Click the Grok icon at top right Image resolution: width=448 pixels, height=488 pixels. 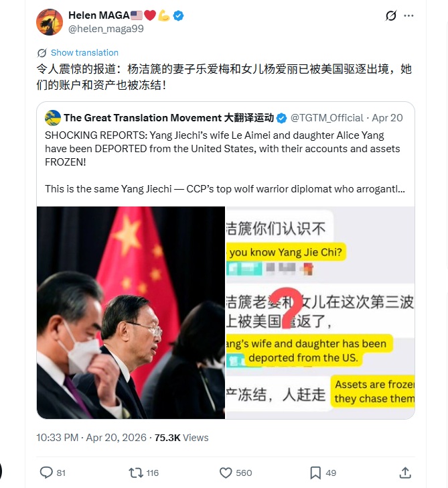[x=391, y=15]
